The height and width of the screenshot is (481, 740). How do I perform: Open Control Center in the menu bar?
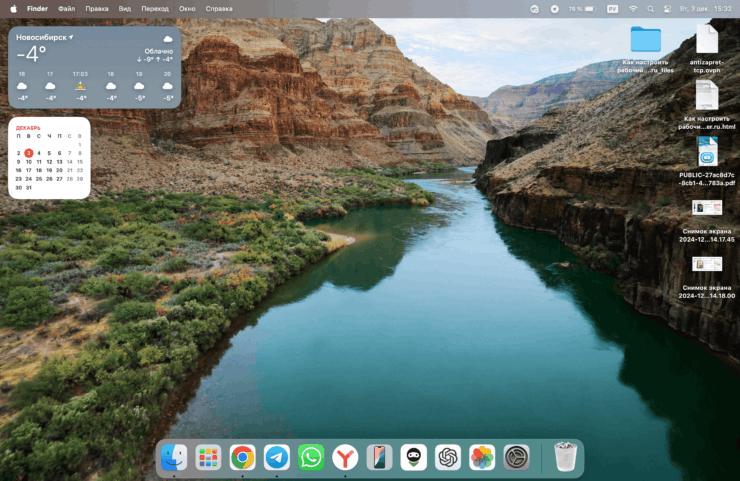click(667, 9)
